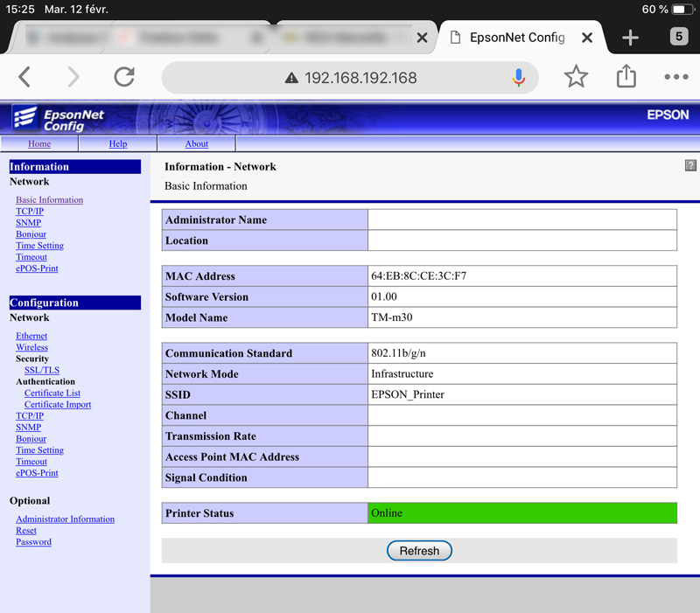Open Basic Information under Information
700x613 pixels.
50,200
